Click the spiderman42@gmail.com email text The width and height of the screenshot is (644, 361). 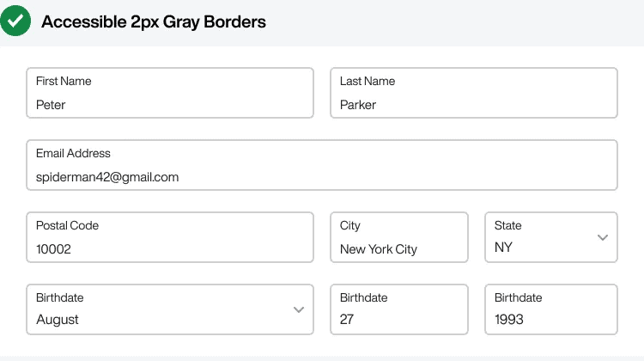pyautogui.click(x=107, y=177)
